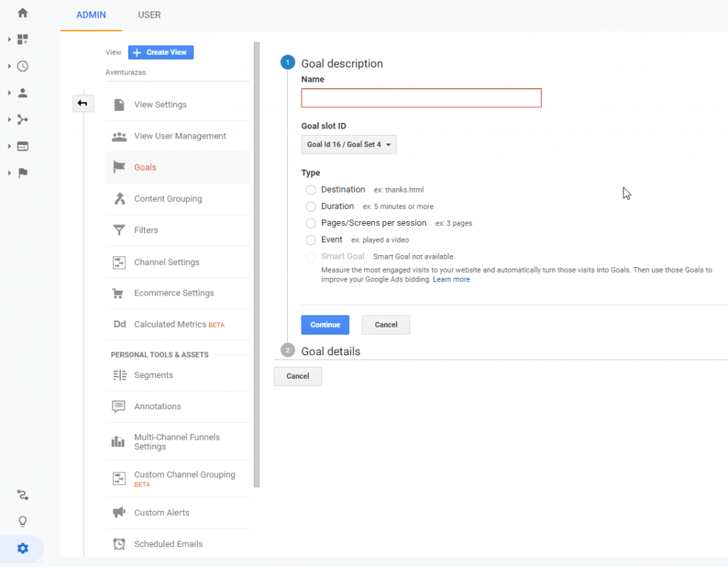Open the Discover lightbulb icon
The width and height of the screenshot is (728, 567).
22,522
